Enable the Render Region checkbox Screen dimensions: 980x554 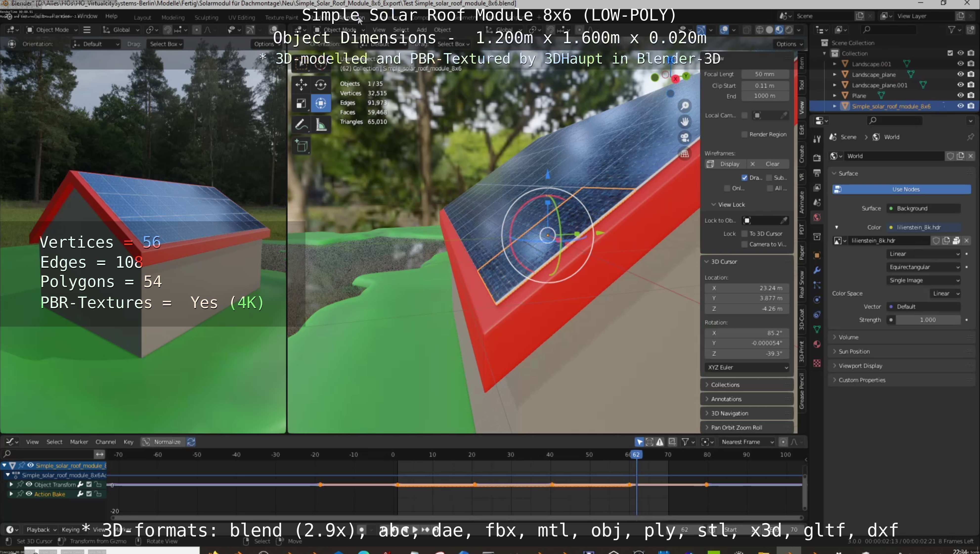click(x=744, y=134)
